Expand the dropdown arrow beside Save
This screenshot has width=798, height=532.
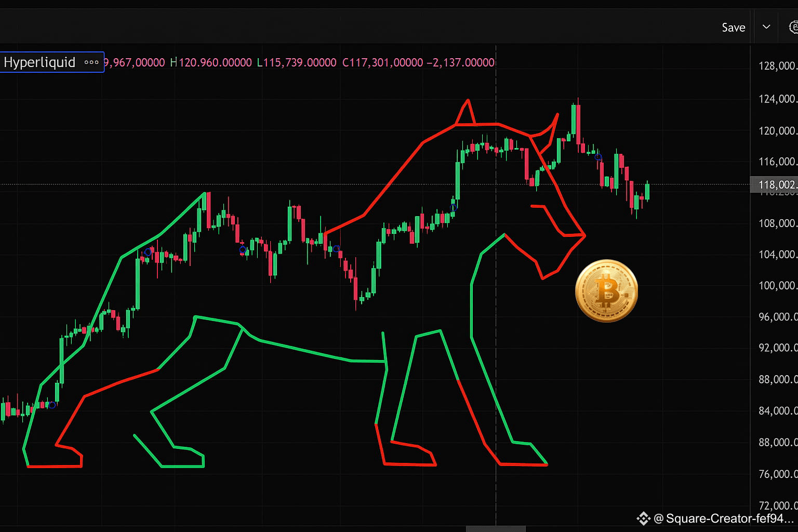point(766,27)
